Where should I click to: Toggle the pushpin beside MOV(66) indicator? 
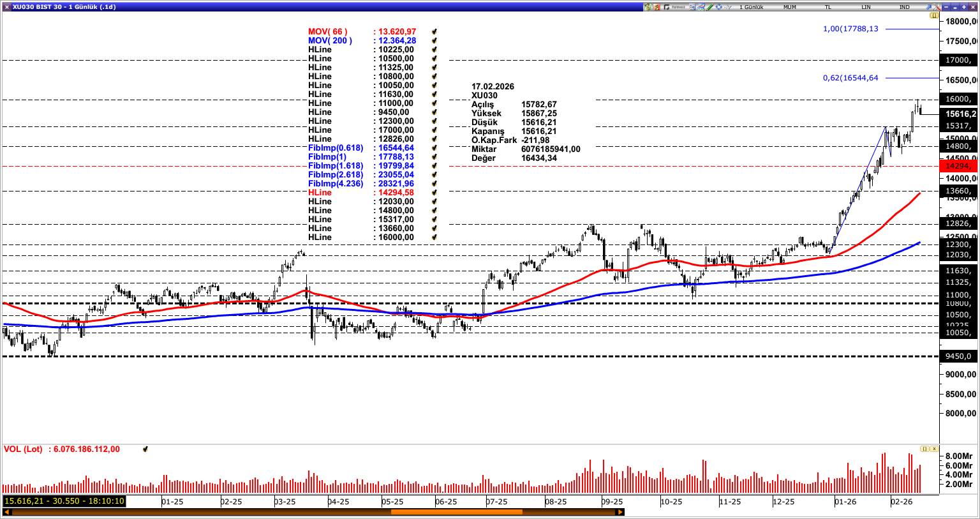tap(435, 30)
